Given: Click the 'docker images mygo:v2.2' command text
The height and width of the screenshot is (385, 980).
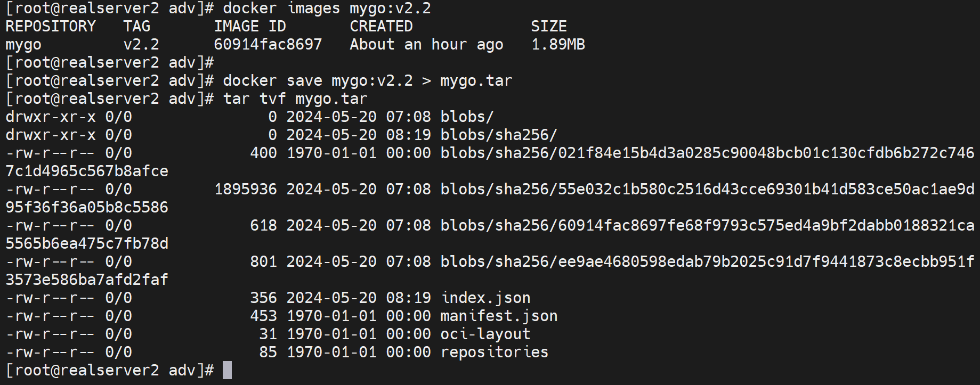Looking at the screenshot, I should (327, 9).
